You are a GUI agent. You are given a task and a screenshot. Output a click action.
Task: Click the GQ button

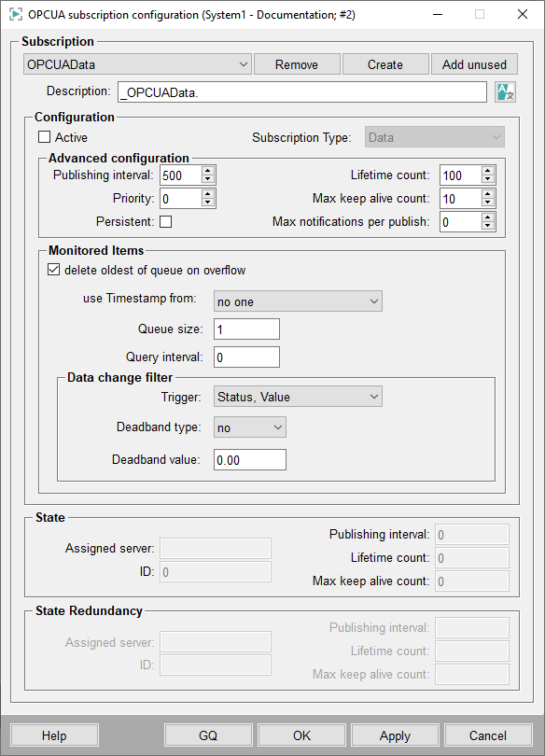pyautogui.click(x=208, y=735)
